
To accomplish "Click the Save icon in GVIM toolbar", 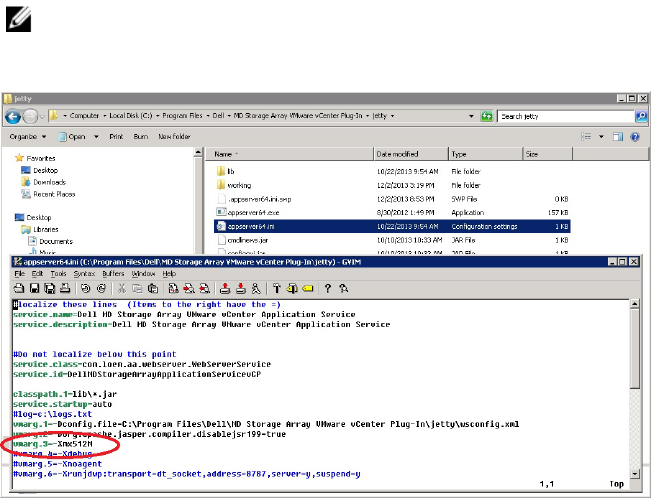I will tap(32, 288).
